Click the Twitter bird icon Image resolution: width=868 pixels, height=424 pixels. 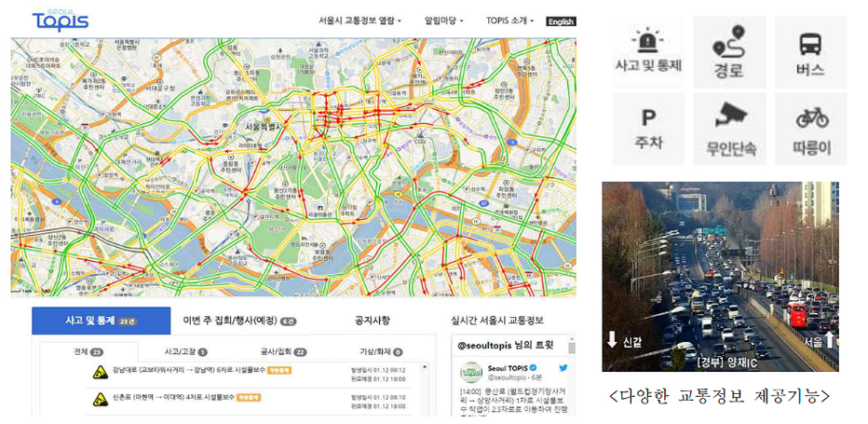tap(563, 367)
